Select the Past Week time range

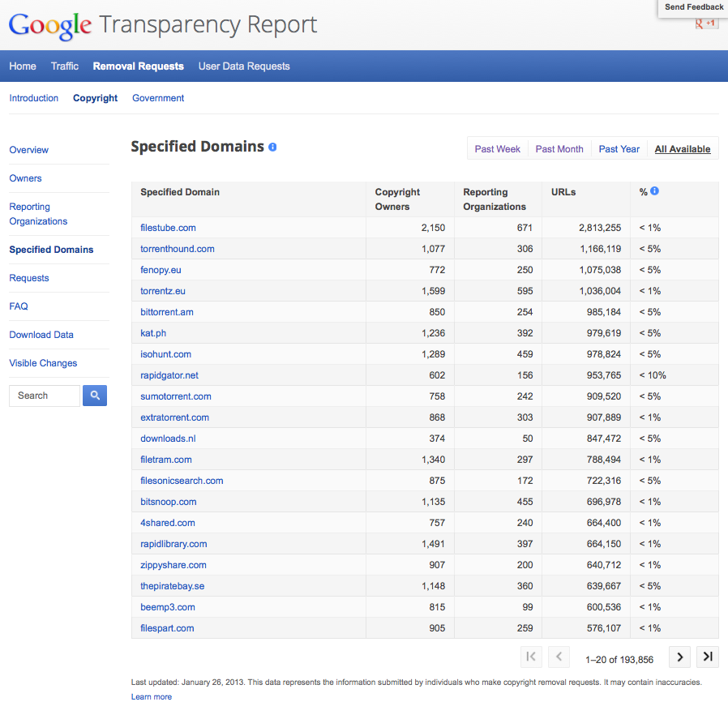point(498,149)
